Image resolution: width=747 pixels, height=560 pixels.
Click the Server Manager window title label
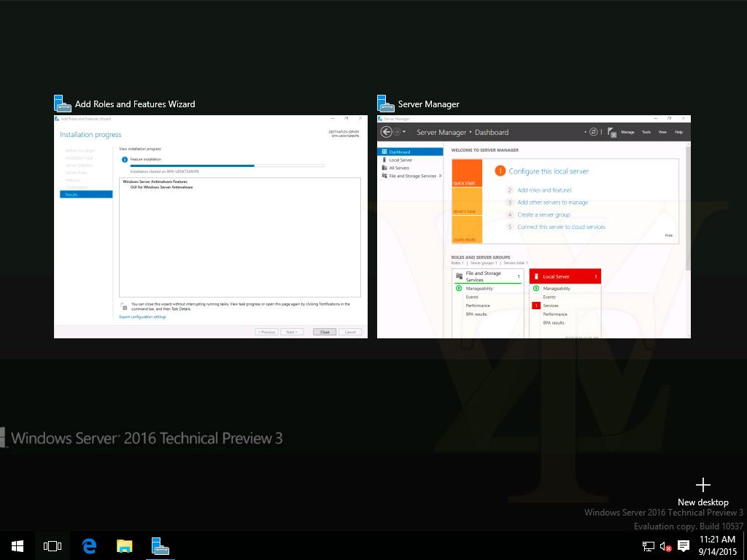[x=428, y=104]
